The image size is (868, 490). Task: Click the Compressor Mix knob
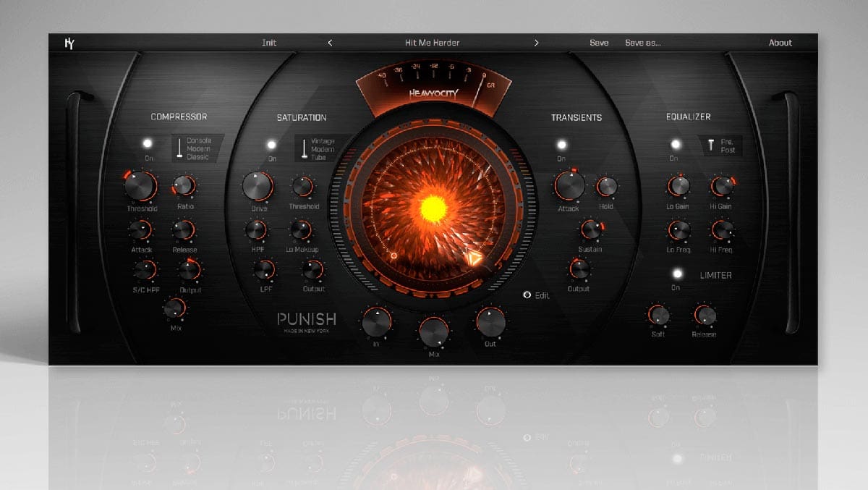pyautogui.click(x=174, y=308)
